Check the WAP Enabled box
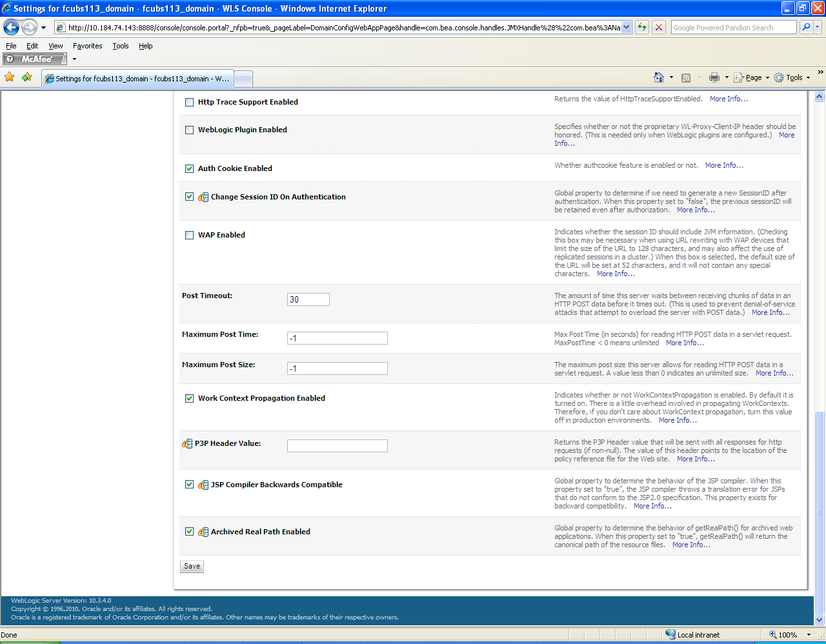 coord(189,235)
